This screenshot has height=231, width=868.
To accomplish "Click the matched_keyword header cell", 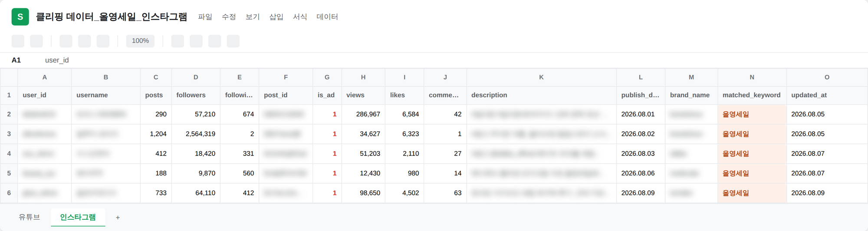I will [752, 95].
